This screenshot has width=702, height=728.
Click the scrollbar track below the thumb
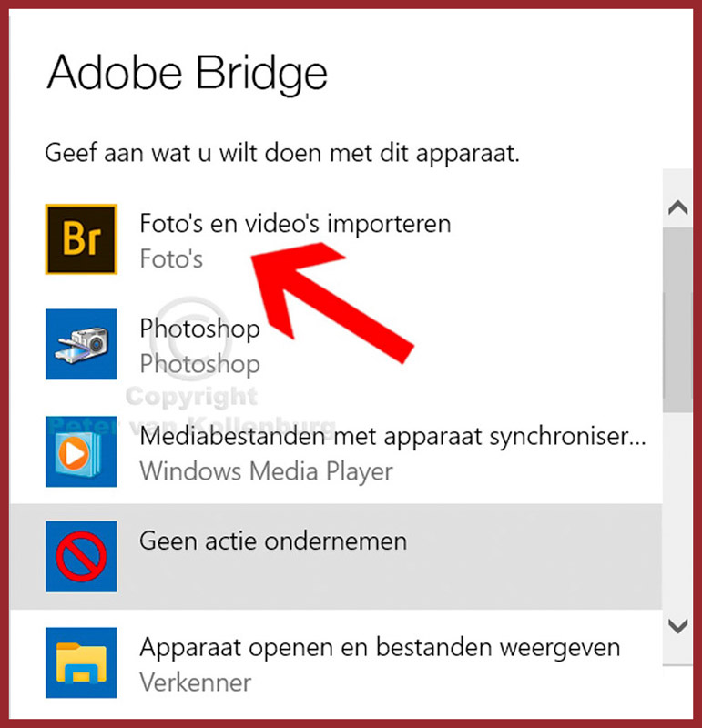(677, 510)
